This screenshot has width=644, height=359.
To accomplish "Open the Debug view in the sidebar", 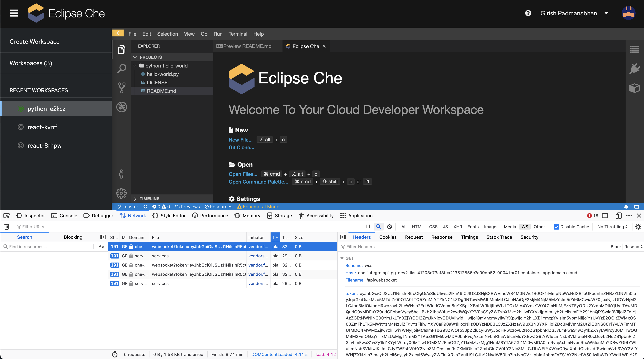I will tap(121, 107).
